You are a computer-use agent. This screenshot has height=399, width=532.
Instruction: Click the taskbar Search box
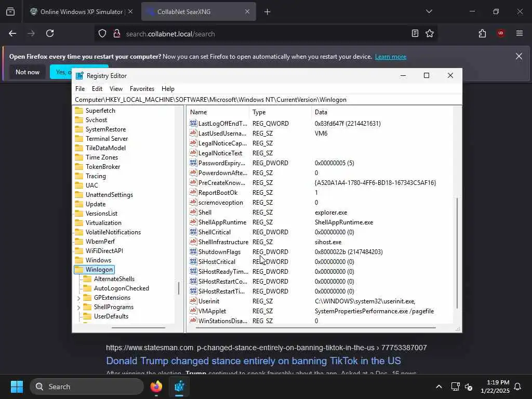(87, 387)
